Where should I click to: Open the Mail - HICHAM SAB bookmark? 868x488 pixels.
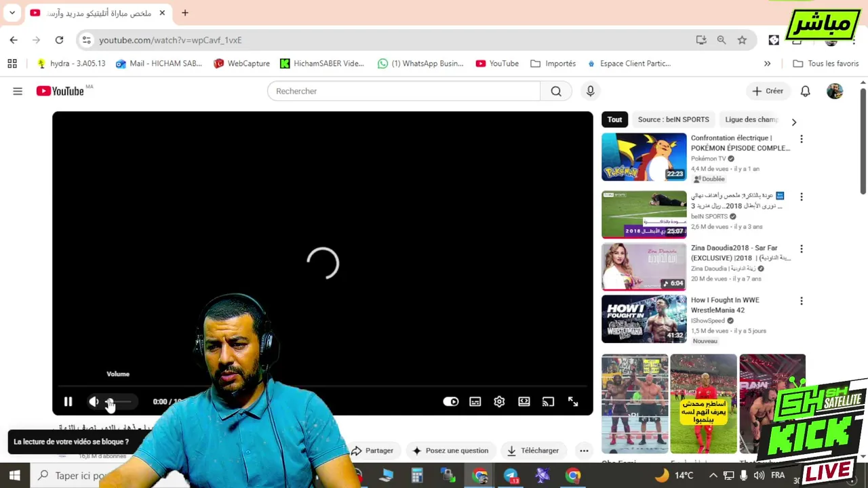[x=159, y=64]
